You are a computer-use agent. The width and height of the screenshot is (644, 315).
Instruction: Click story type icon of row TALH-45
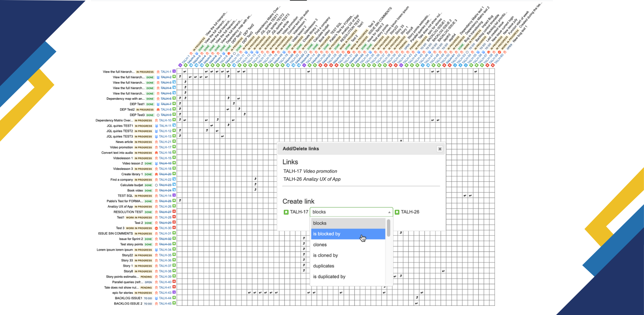click(174, 303)
